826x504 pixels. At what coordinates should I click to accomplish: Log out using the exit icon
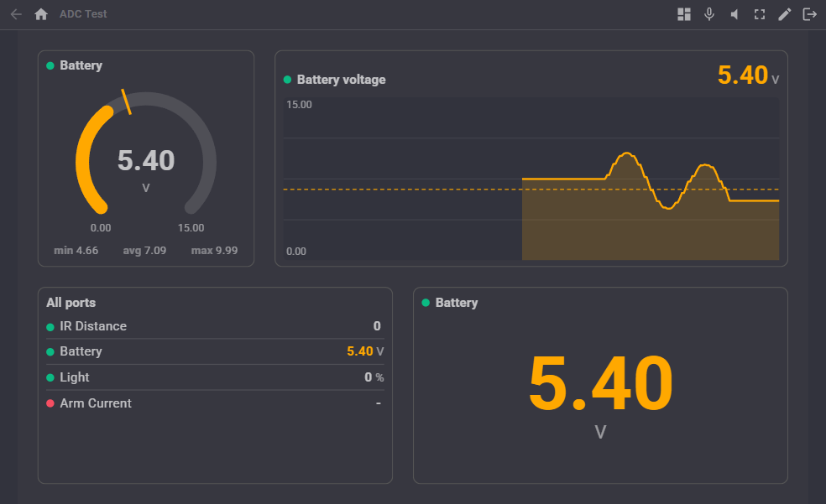click(x=809, y=14)
